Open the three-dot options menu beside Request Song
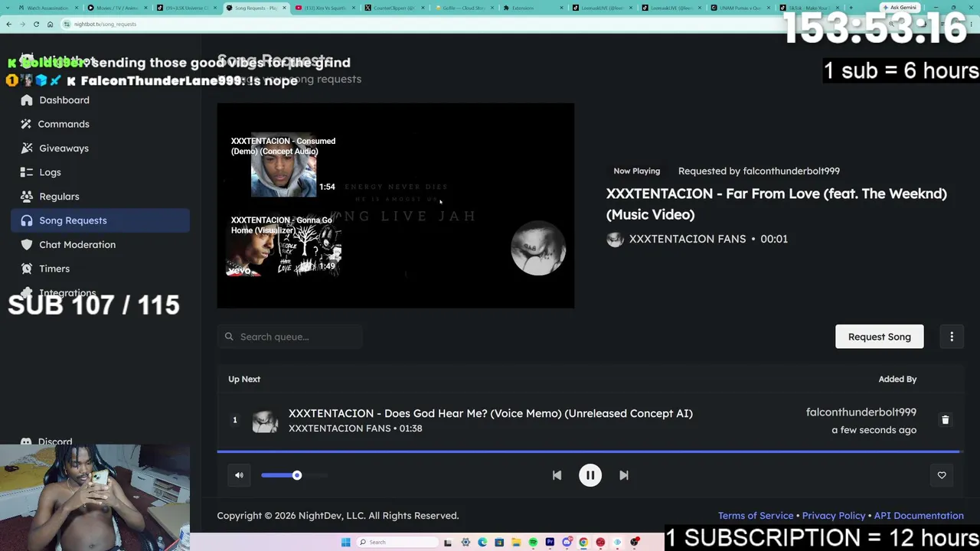This screenshot has width=980, height=551. point(952,337)
